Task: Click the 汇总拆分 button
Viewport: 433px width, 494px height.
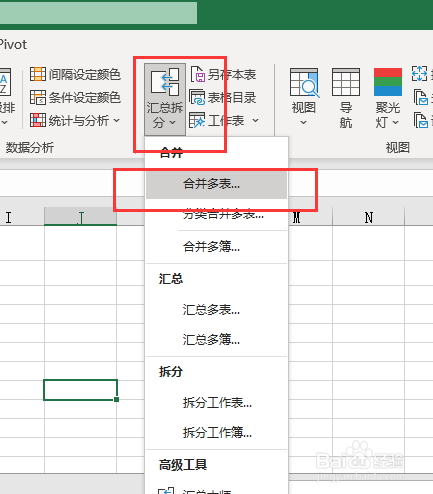Action: (165, 99)
